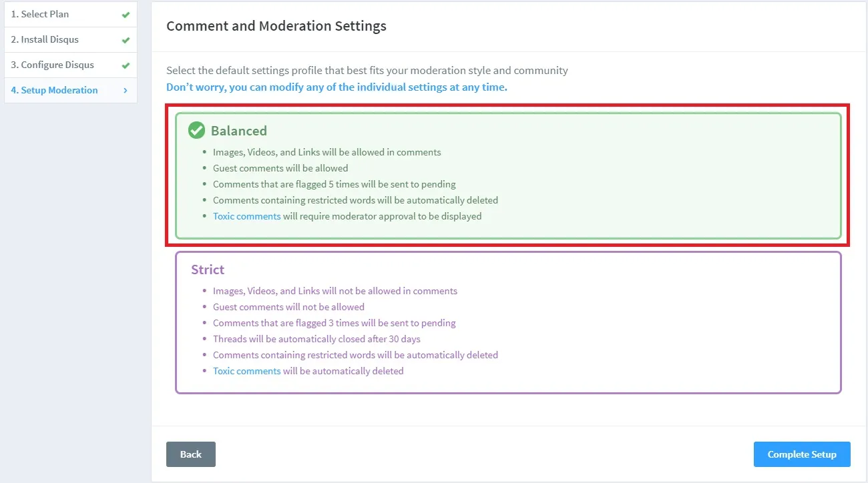Screen dimensions: 868x483
Task: Open the Toxic comments link under Strict
Action: (246, 370)
